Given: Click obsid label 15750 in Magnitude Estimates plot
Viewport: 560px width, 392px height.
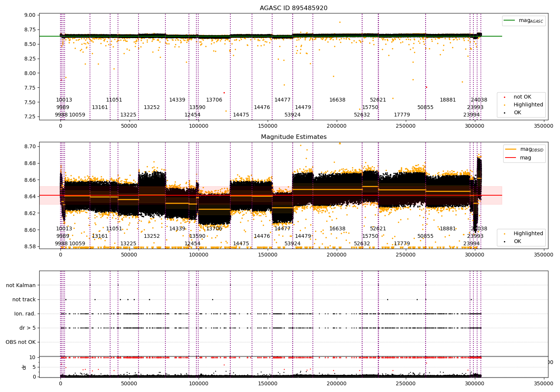Looking at the screenshot, I should pyautogui.click(x=370, y=236).
